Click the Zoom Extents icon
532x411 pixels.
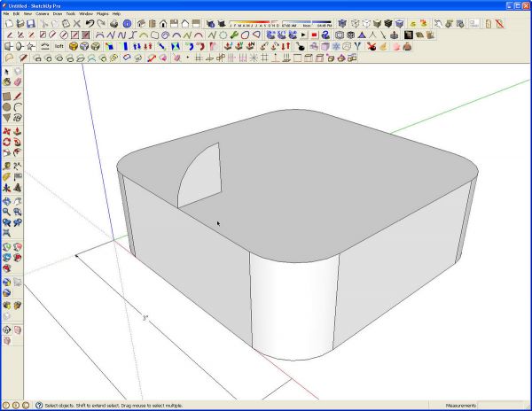click(x=7, y=233)
